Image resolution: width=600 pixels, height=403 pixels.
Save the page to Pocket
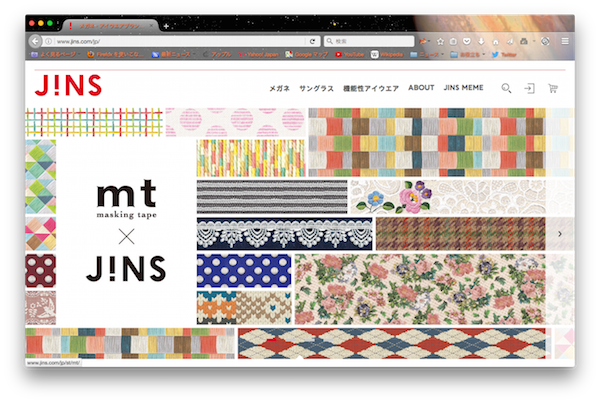pyautogui.click(x=467, y=41)
